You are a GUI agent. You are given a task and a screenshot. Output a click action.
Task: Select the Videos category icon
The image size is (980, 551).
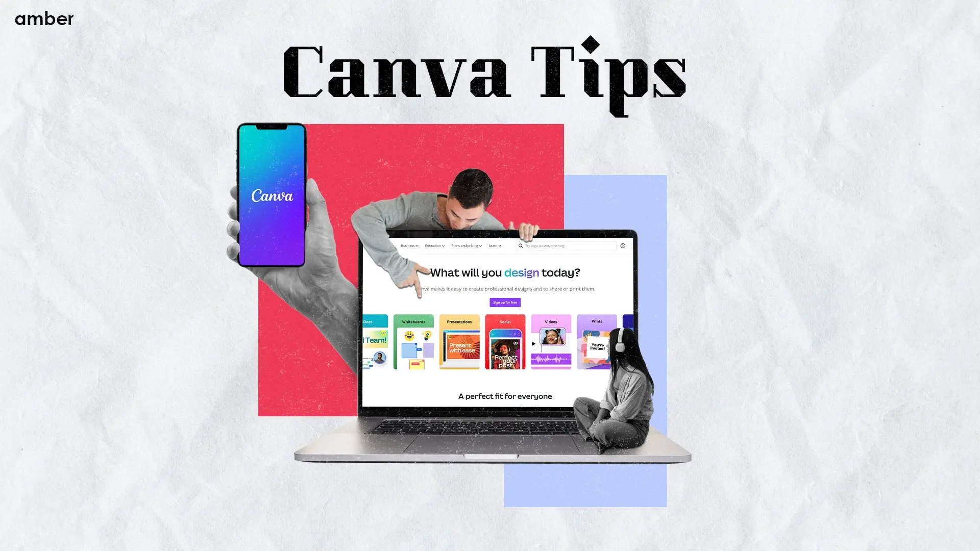coord(551,342)
